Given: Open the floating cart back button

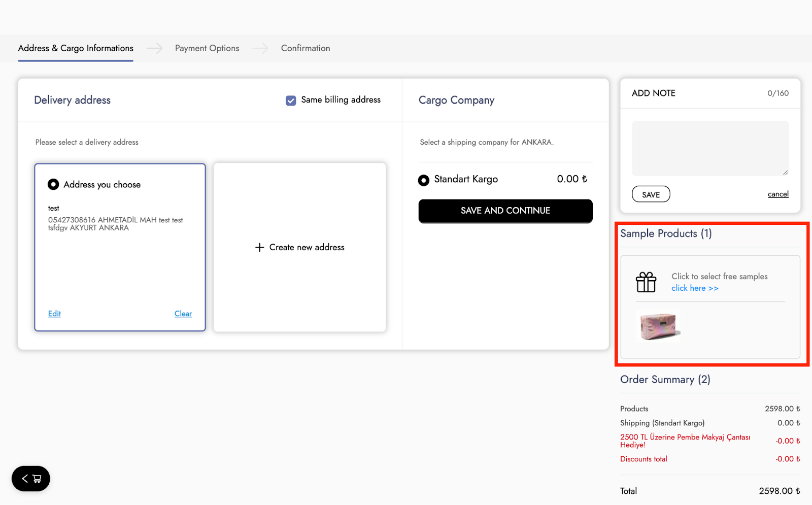Looking at the screenshot, I should point(31,479).
